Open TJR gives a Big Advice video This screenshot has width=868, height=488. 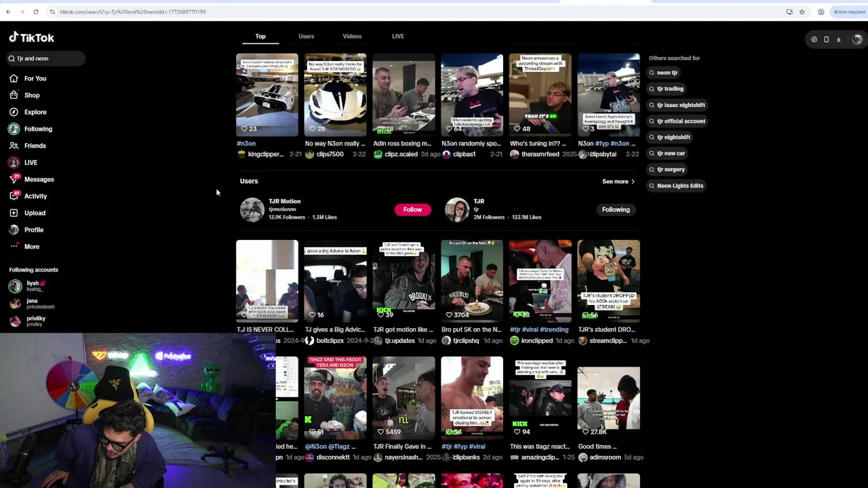pyautogui.click(x=336, y=281)
